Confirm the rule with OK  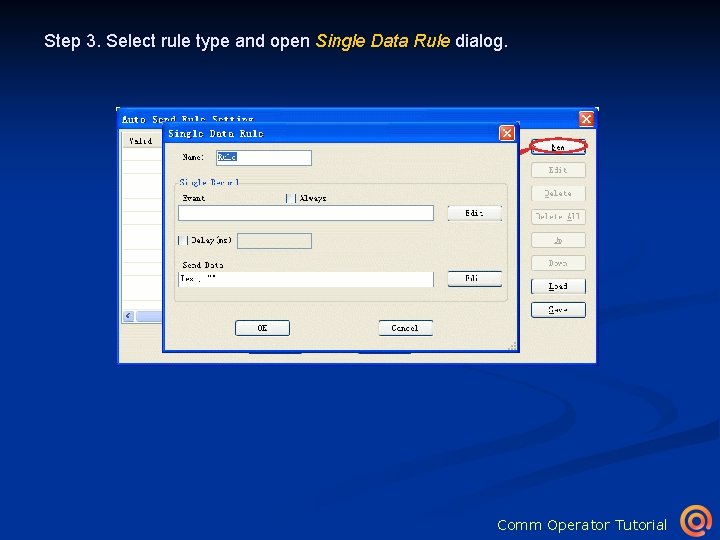coord(262,328)
